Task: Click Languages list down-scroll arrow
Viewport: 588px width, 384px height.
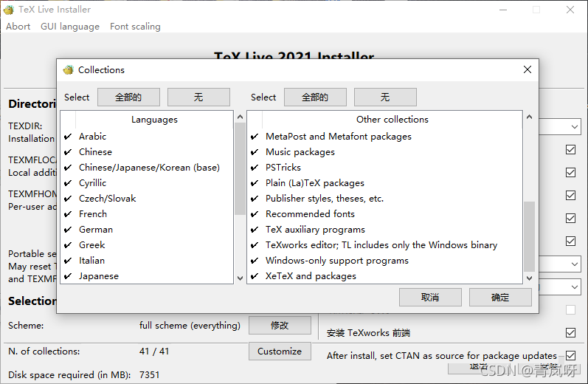Action: point(240,278)
